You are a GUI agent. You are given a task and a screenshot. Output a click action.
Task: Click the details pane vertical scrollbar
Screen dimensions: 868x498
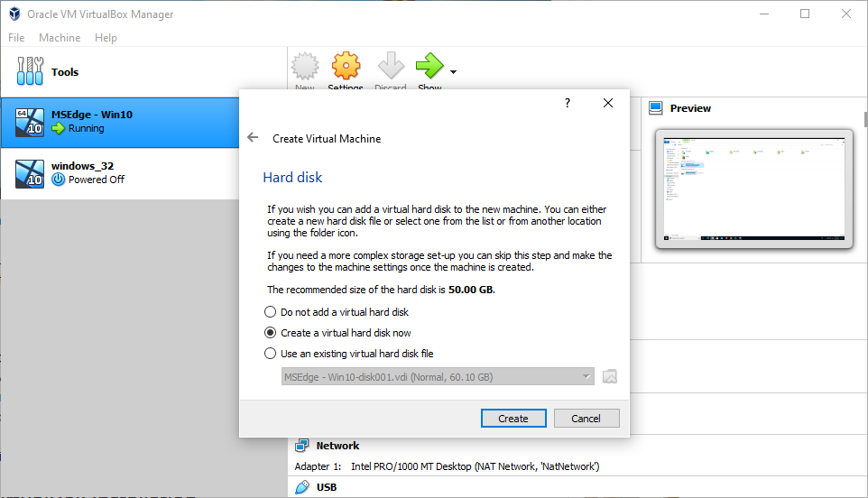click(865, 119)
